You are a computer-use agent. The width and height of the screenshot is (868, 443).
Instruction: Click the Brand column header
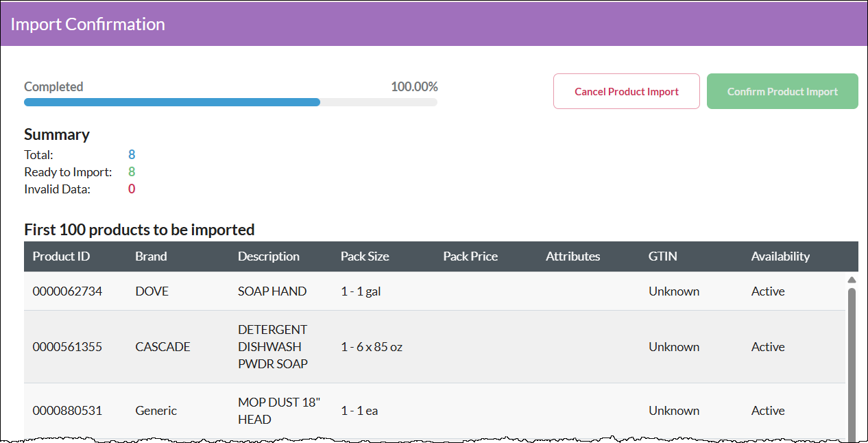(151, 256)
